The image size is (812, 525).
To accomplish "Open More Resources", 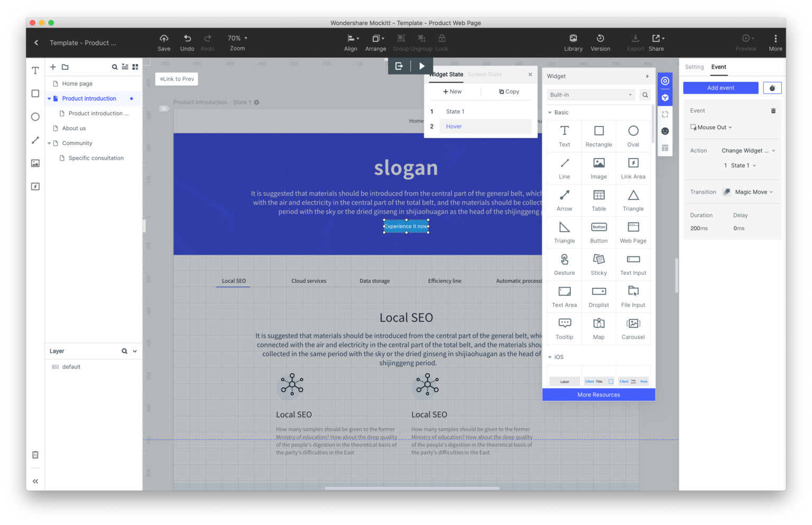I will point(598,394).
